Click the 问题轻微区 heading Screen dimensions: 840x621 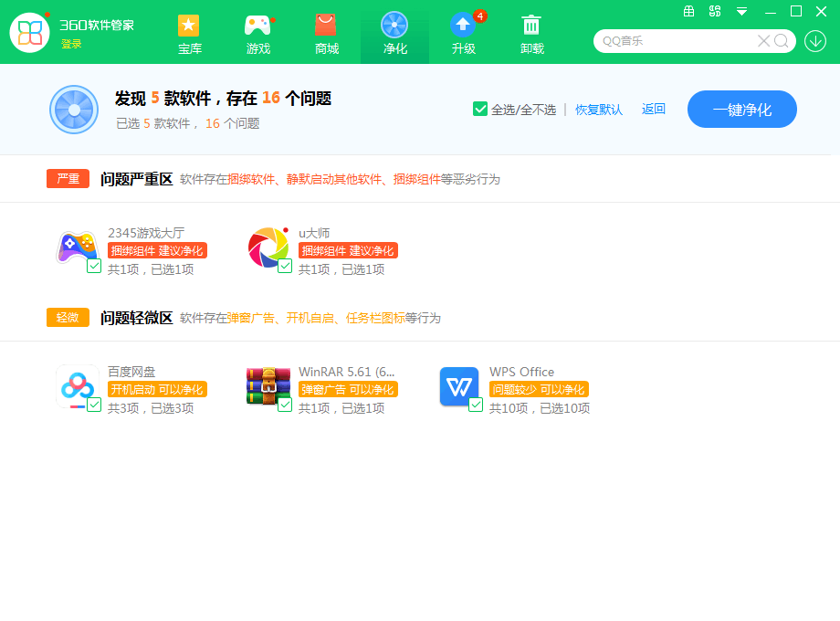point(137,318)
